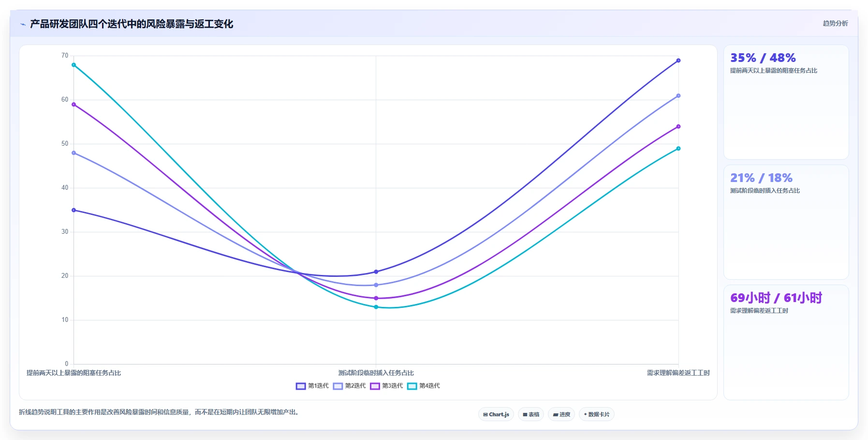This screenshot has width=868, height=440.
Task: Toggle 第1迭代 series in chart legend
Action: click(x=312, y=386)
